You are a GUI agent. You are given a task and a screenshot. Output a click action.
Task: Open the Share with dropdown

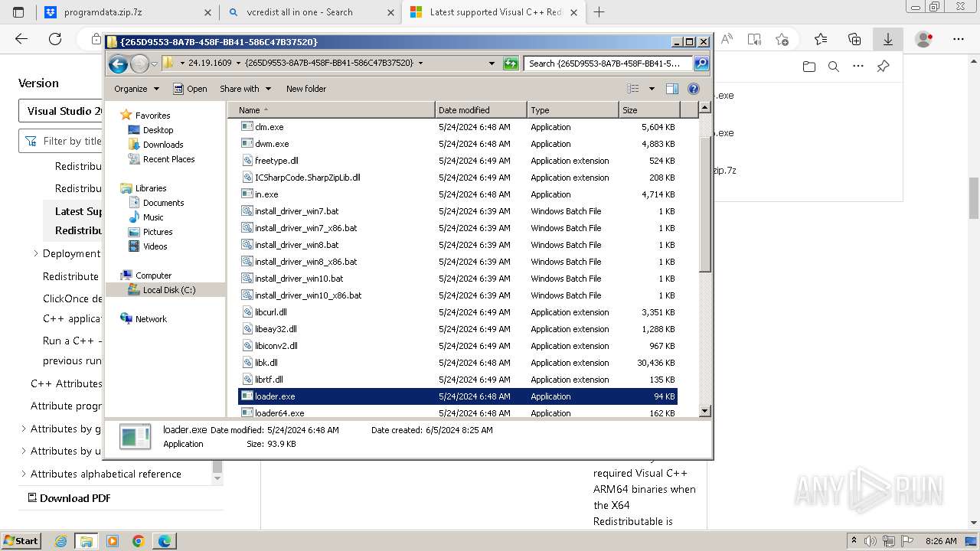tap(244, 89)
